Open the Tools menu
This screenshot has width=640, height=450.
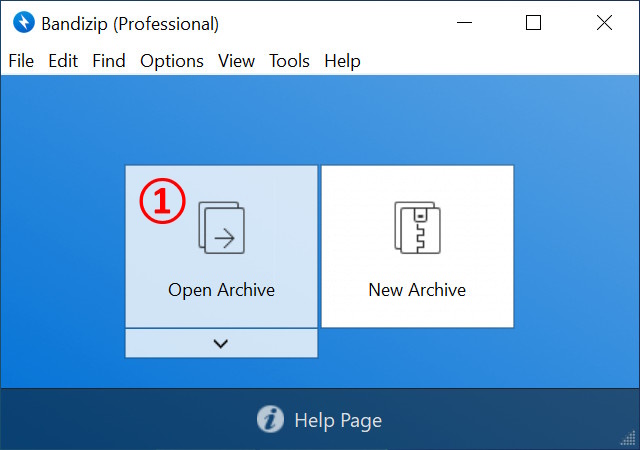click(x=289, y=61)
